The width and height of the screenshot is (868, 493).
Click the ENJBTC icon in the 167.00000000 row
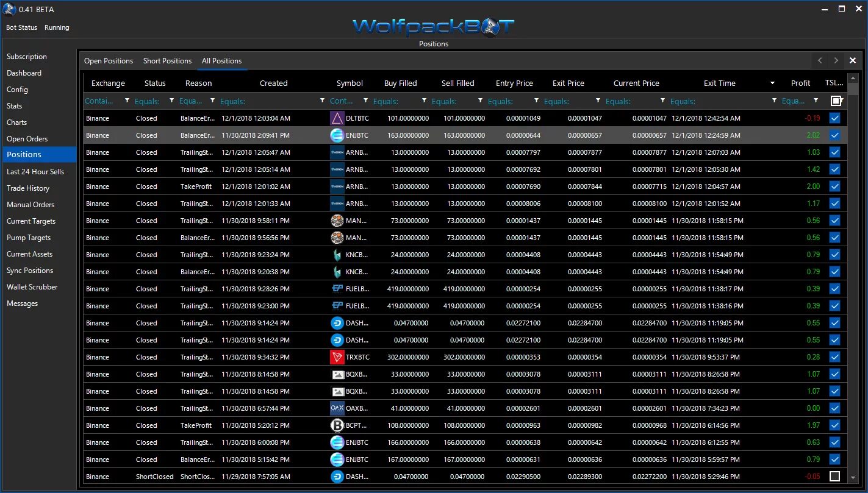[x=337, y=459]
